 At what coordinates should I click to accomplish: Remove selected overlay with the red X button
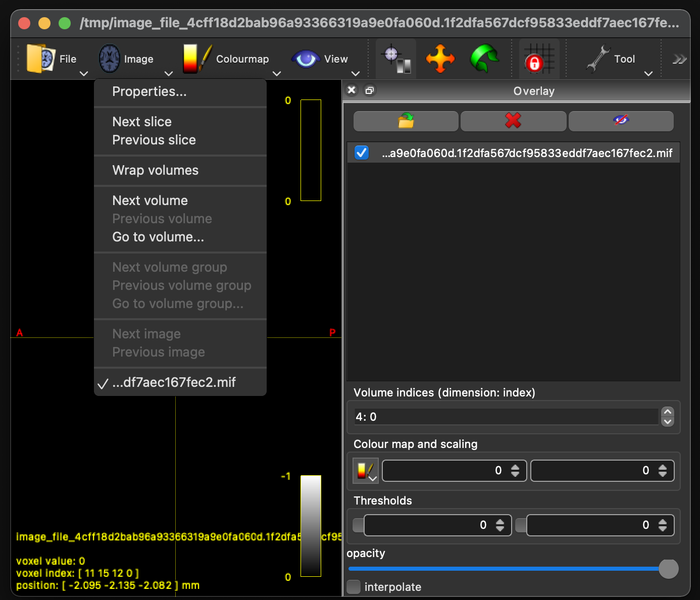pyautogui.click(x=513, y=121)
